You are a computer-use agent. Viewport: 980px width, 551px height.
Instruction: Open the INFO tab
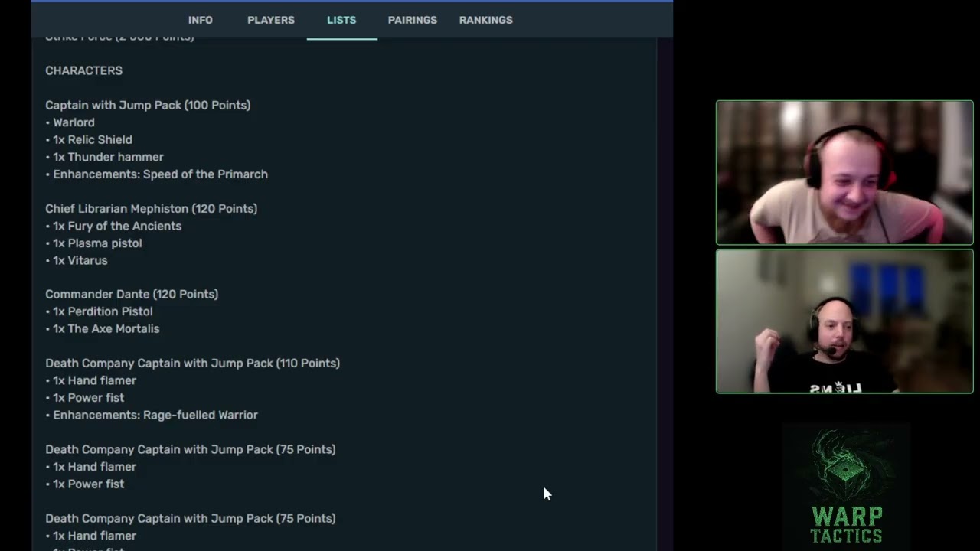pyautogui.click(x=201, y=20)
